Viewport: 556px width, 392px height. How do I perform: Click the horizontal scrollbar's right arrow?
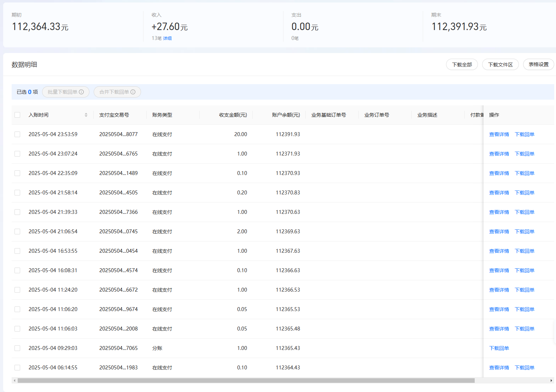click(x=551, y=381)
